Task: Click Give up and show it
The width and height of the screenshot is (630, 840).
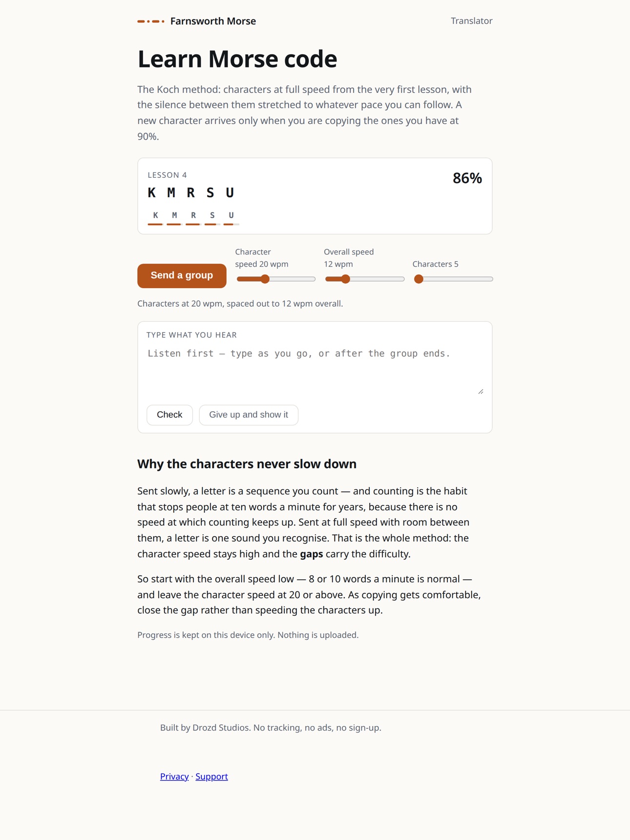Action: pos(249,415)
